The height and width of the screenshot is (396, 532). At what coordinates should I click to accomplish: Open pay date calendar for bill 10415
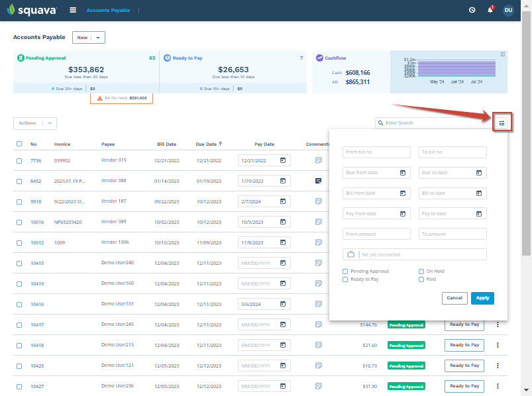(x=283, y=263)
